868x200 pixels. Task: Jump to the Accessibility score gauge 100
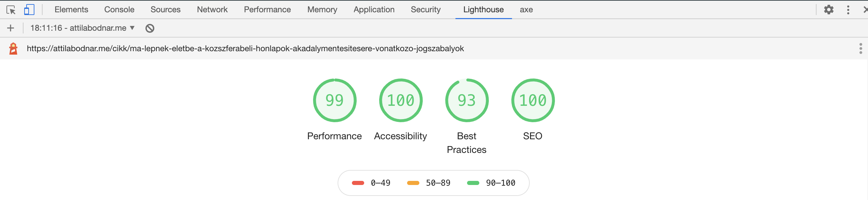(401, 100)
